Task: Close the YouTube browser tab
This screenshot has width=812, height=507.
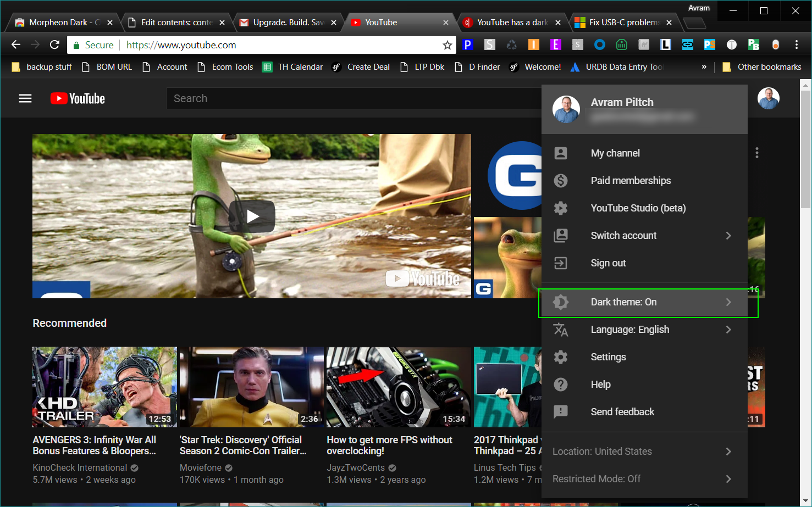Action: (x=446, y=23)
